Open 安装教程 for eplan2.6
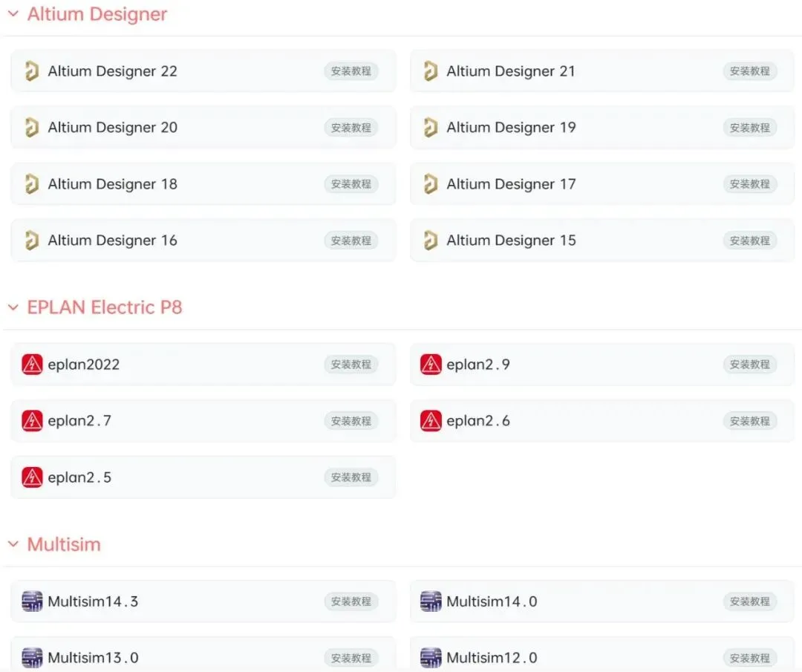 click(x=750, y=421)
